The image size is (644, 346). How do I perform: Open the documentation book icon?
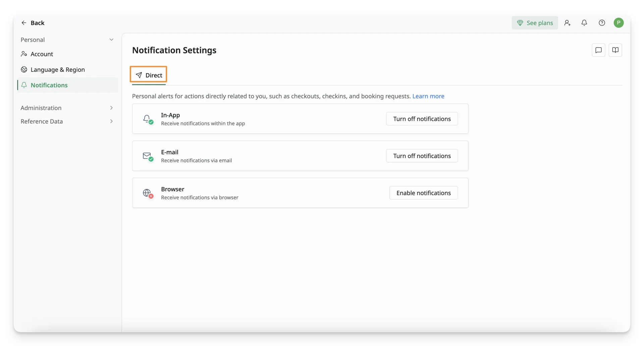point(615,50)
